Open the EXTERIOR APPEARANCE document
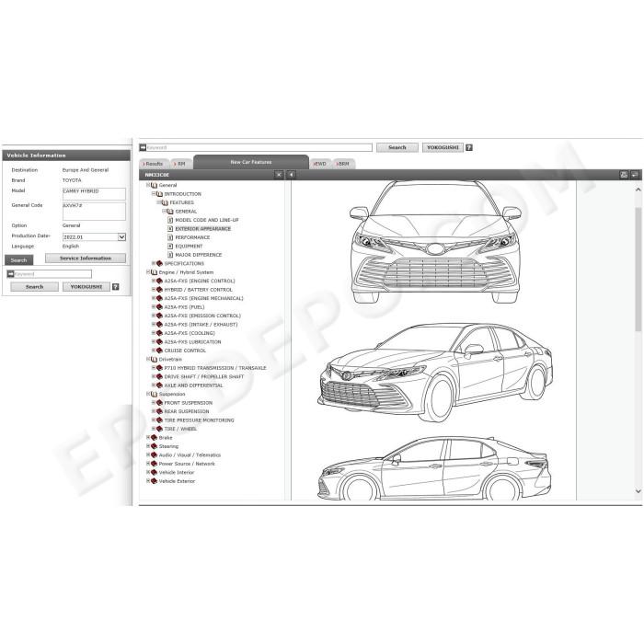 pos(203,229)
